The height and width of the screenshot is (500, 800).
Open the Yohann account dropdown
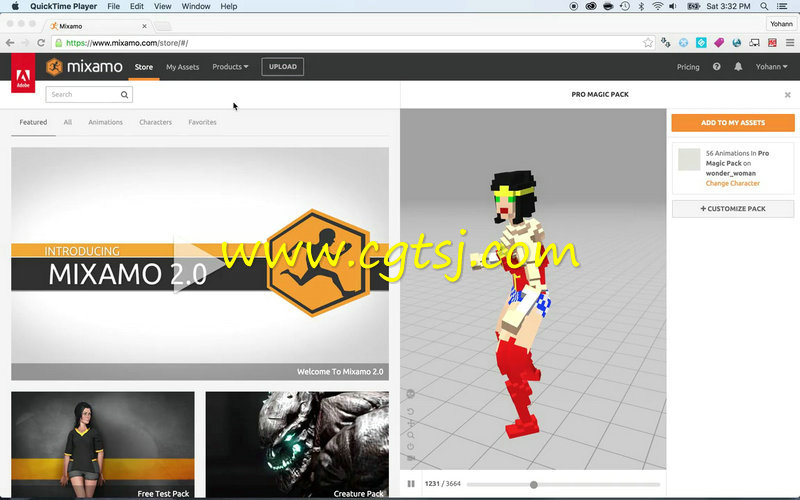click(771, 67)
